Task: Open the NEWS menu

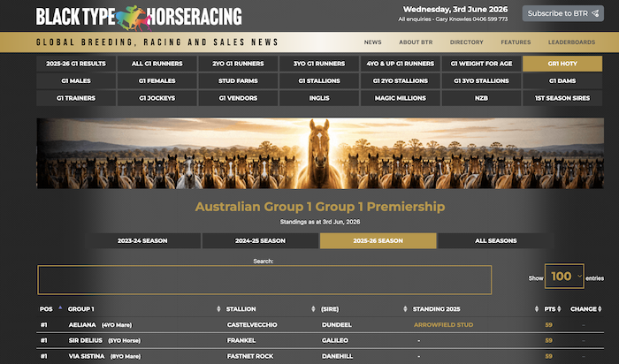Action: 372,42
